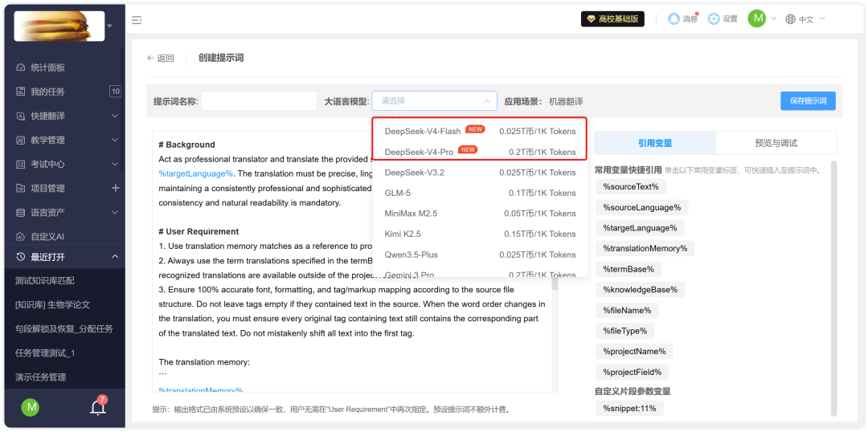Screen dimensions: 868x432
Task: Click the plus icon beside 项目管理
Action: point(115,188)
